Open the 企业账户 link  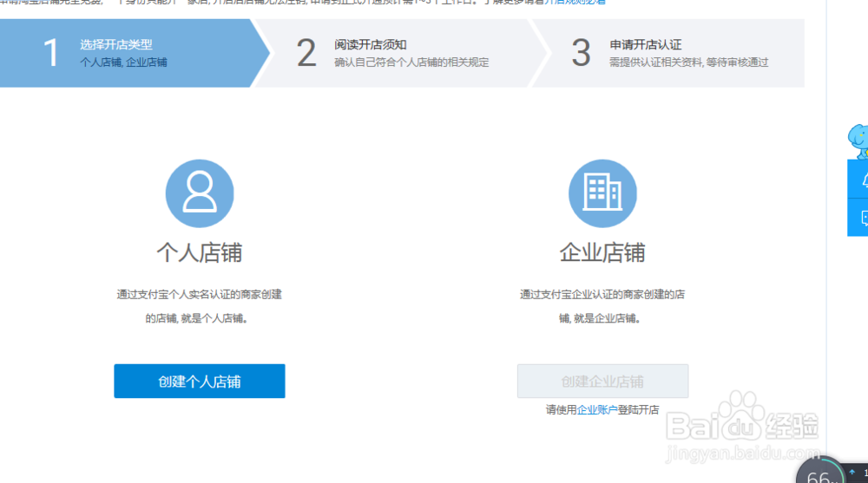pyautogui.click(x=597, y=410)
